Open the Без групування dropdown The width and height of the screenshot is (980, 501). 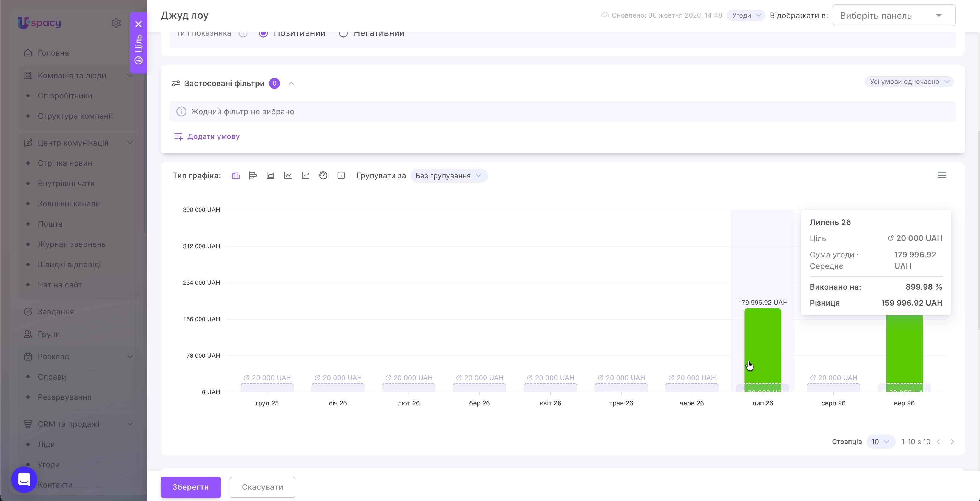(449, 175)
